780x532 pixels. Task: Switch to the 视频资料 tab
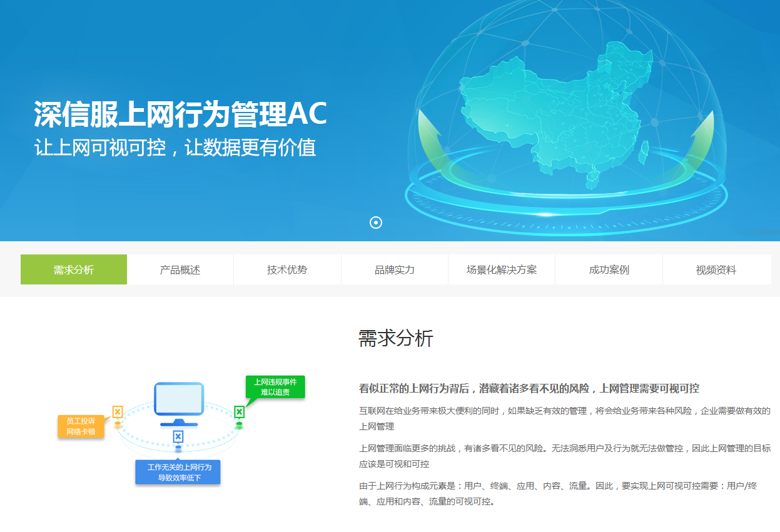[716, 269]
